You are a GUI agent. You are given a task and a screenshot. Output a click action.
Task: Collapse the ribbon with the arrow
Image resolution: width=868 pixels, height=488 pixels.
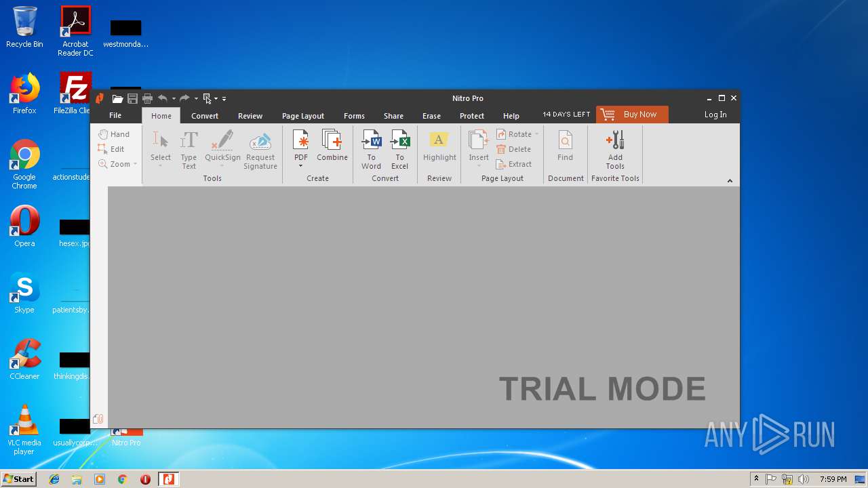[730, 180]
